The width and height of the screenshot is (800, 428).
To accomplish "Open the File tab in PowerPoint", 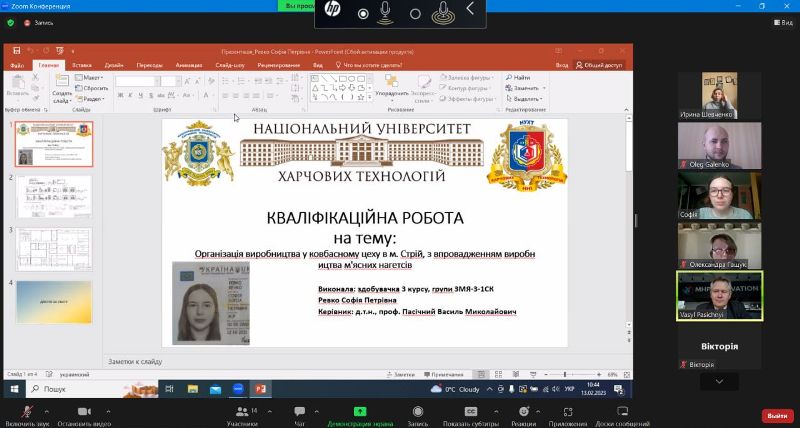I will pos(17,65).
